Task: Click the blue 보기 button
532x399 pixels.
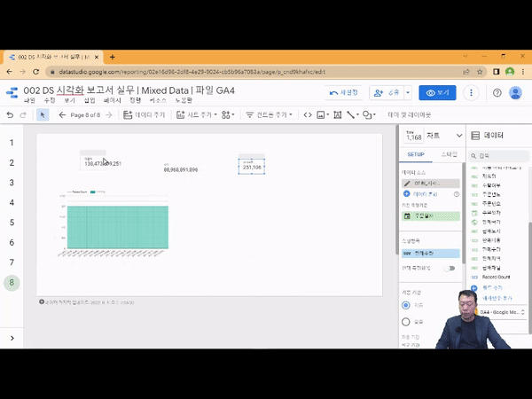Action: pos(441,92)
